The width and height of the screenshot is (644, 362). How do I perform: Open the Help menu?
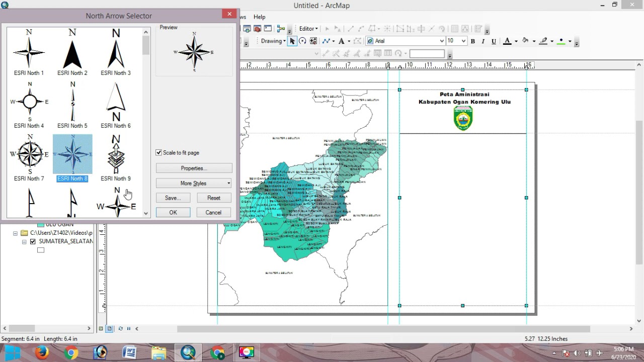click(259, 17)
